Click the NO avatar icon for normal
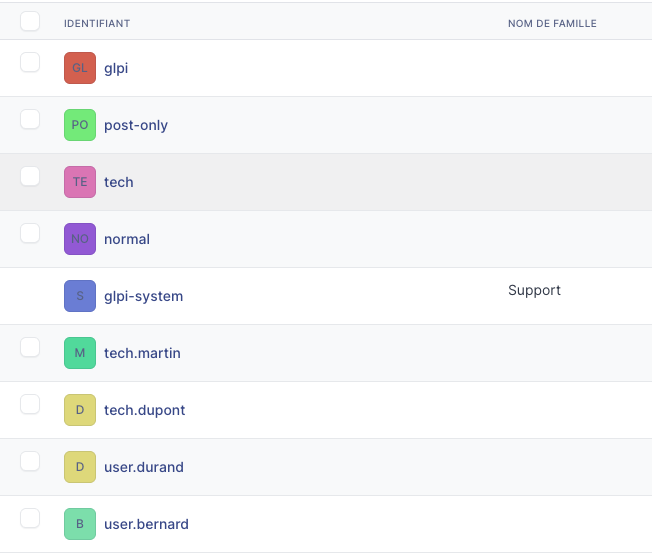Screen dimensions: 652x553 tap(80, 239)
